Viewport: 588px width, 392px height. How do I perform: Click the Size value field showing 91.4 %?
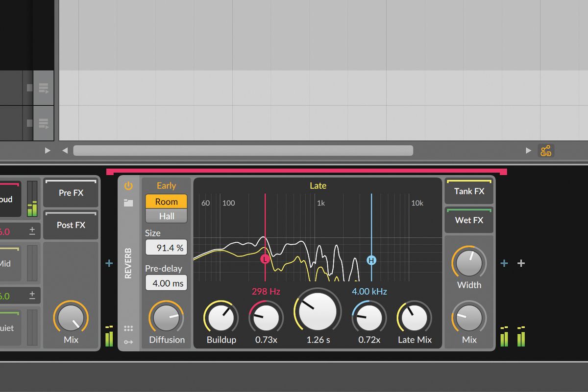tap(166, 247)
